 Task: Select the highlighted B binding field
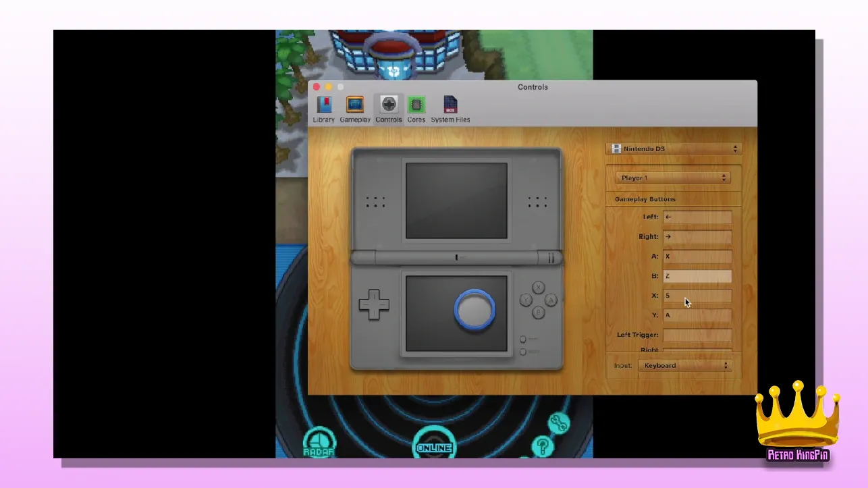(697, 276)
